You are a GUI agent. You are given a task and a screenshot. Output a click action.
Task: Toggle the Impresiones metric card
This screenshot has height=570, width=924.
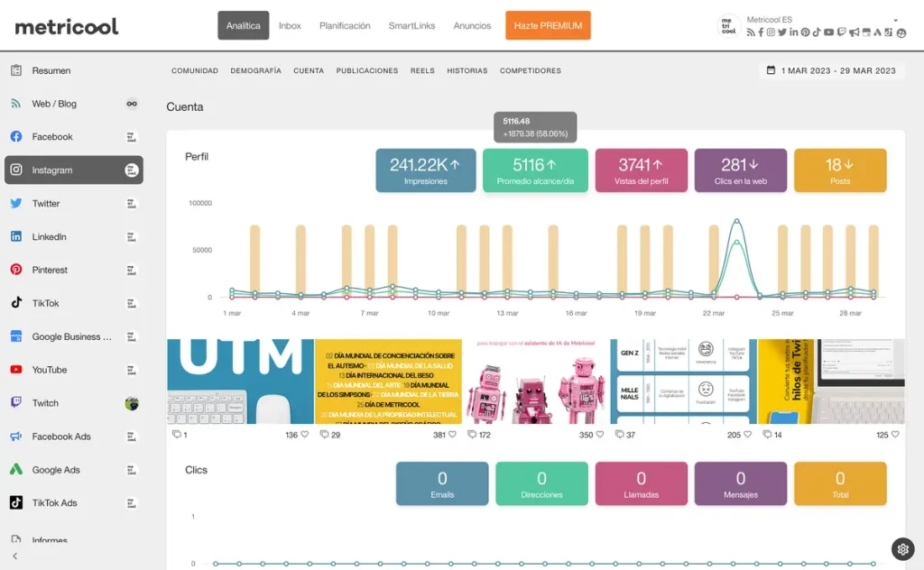click(x=426, y=170)
